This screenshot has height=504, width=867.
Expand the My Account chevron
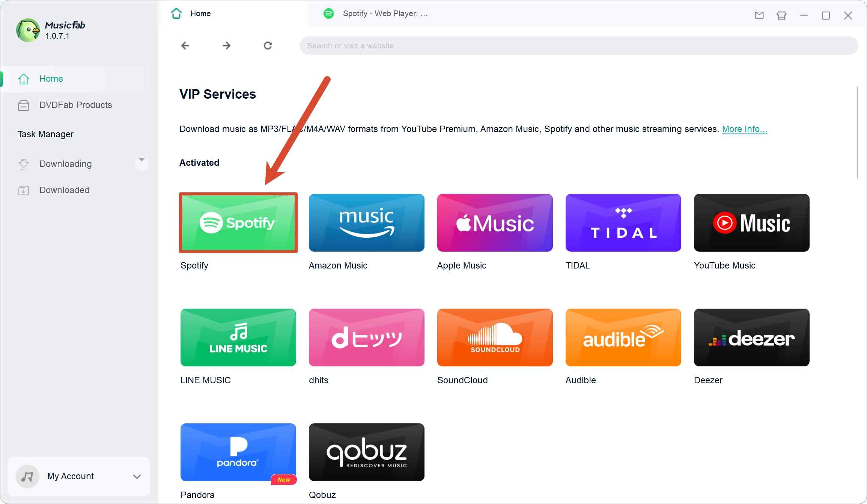coord(137,477)
